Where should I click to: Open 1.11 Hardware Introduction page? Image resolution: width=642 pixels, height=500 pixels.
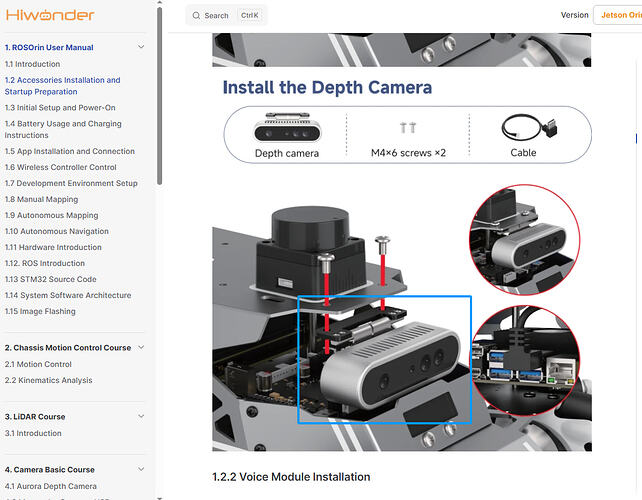tap(53, 247)
